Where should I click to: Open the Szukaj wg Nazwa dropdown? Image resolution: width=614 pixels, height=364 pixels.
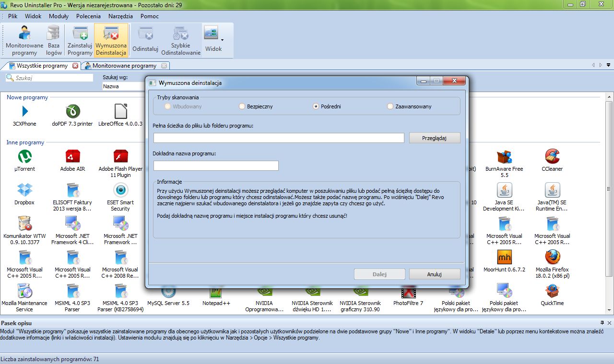[x=124, y=86]
